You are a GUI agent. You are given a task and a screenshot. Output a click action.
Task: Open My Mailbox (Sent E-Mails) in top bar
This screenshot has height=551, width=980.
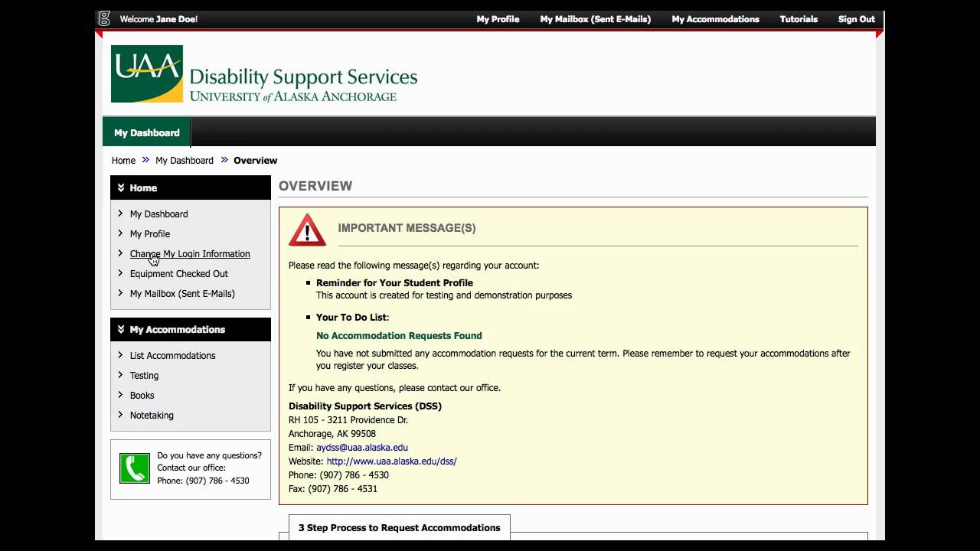pos(596,19)
